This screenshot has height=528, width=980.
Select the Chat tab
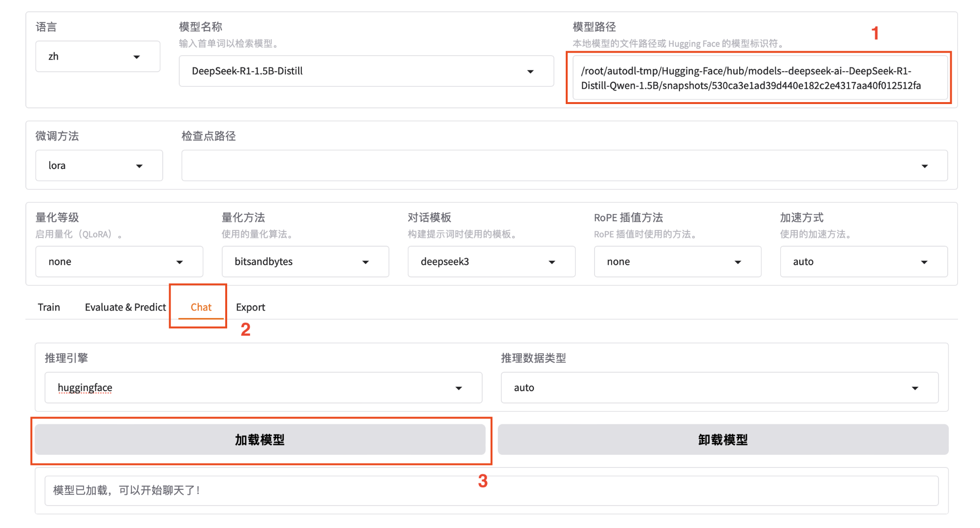click(x=201, y=307)
